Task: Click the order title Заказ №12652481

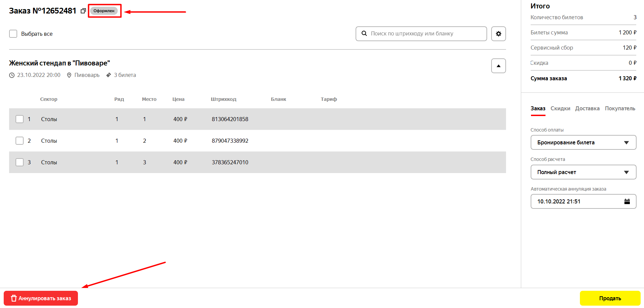Action: (x=43, y=11)
